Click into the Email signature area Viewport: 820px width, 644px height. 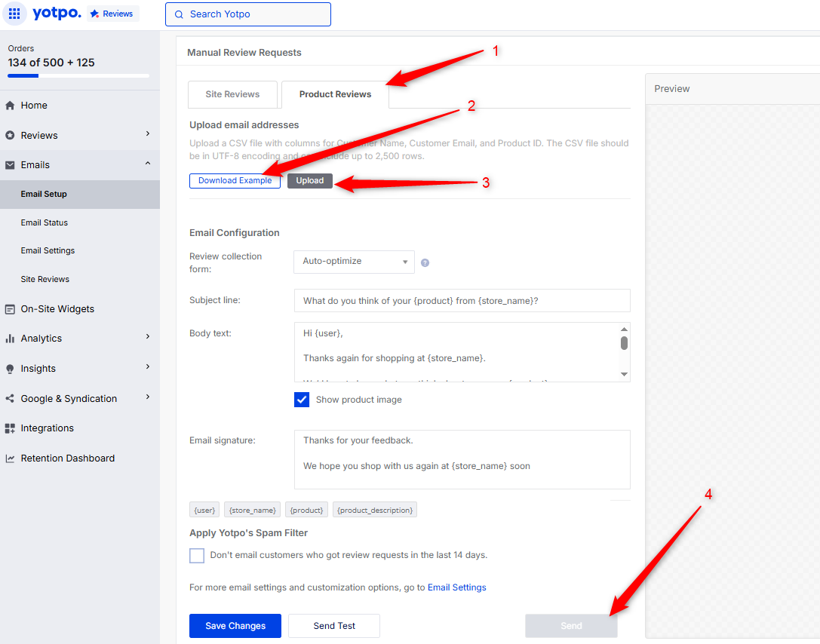tap(462, 459)
